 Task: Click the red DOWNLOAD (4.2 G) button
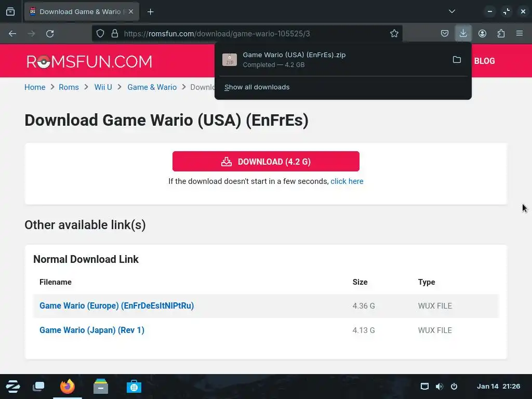[265, 162]
